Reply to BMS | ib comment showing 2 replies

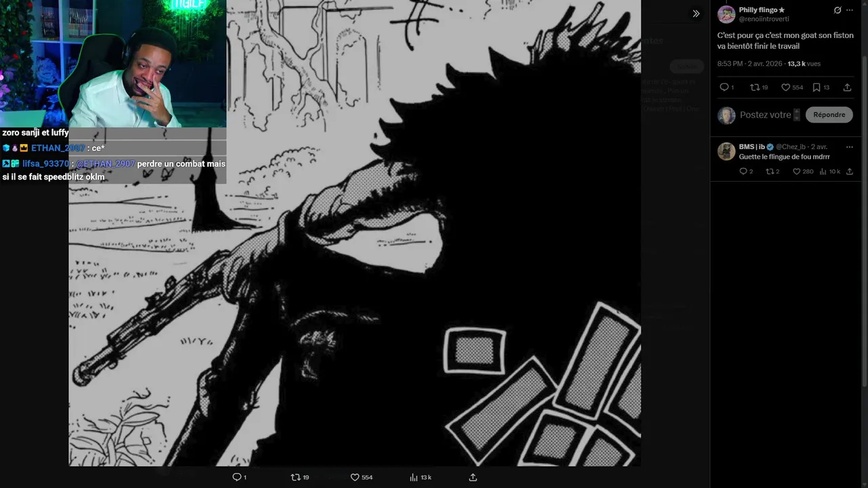point(743,171)
